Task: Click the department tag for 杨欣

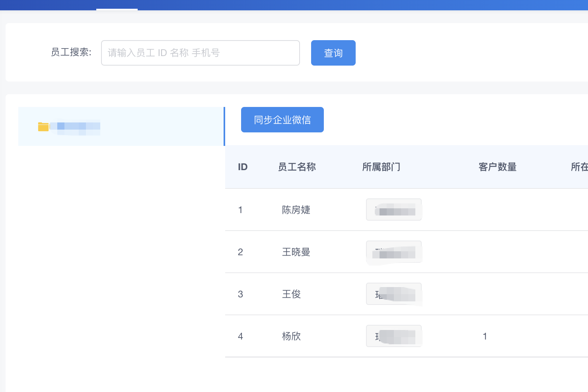Action: pyautogui.click(x=394, y=336)
